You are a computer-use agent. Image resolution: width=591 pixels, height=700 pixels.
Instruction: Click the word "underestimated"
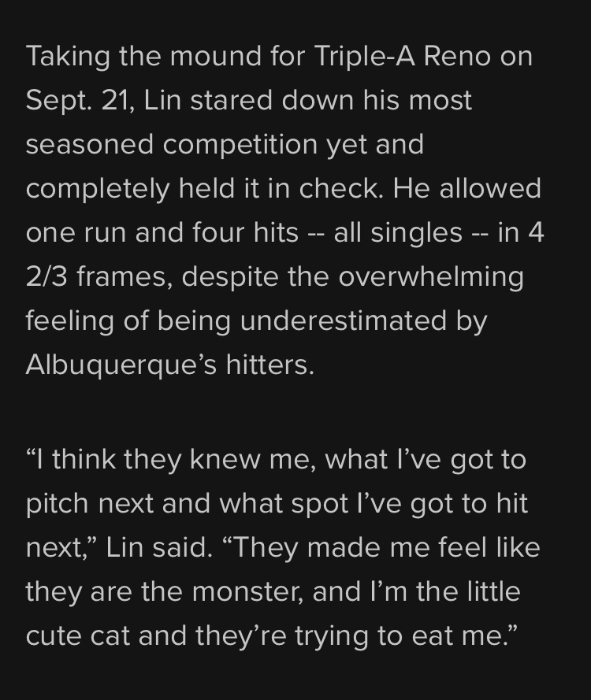343,321
